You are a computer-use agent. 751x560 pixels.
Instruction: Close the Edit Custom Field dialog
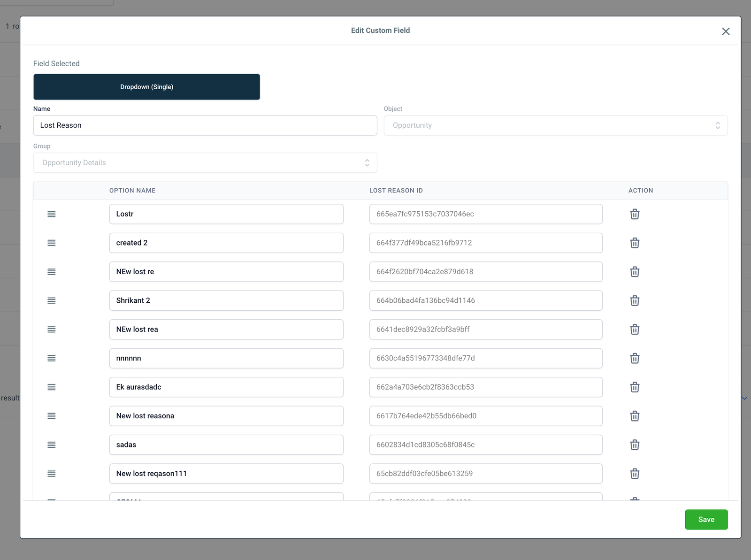tap(726, 31)
